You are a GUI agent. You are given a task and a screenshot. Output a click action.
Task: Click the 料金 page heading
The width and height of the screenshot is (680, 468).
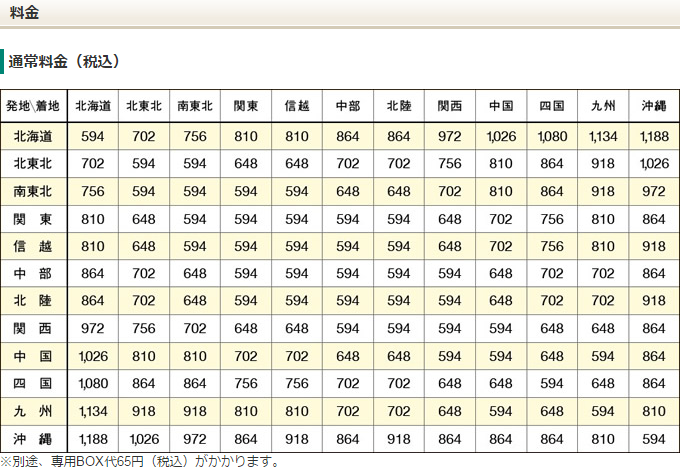tap(24, 12)
